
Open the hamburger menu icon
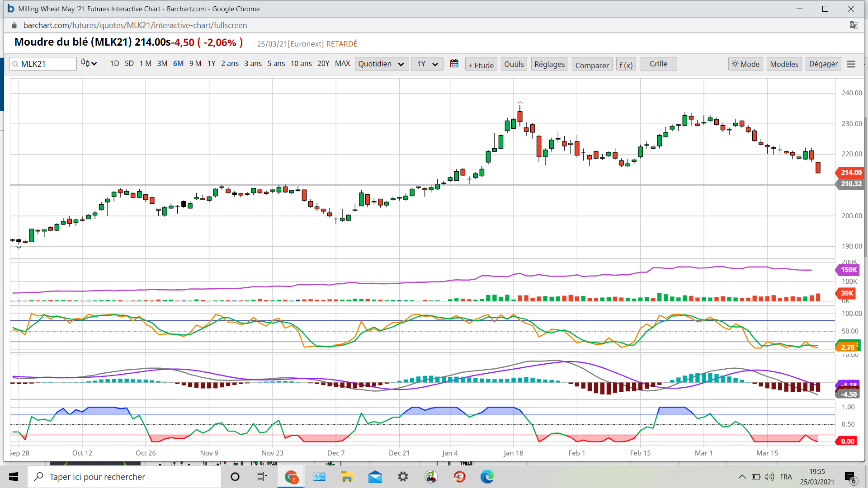click(x=851, y=64)
